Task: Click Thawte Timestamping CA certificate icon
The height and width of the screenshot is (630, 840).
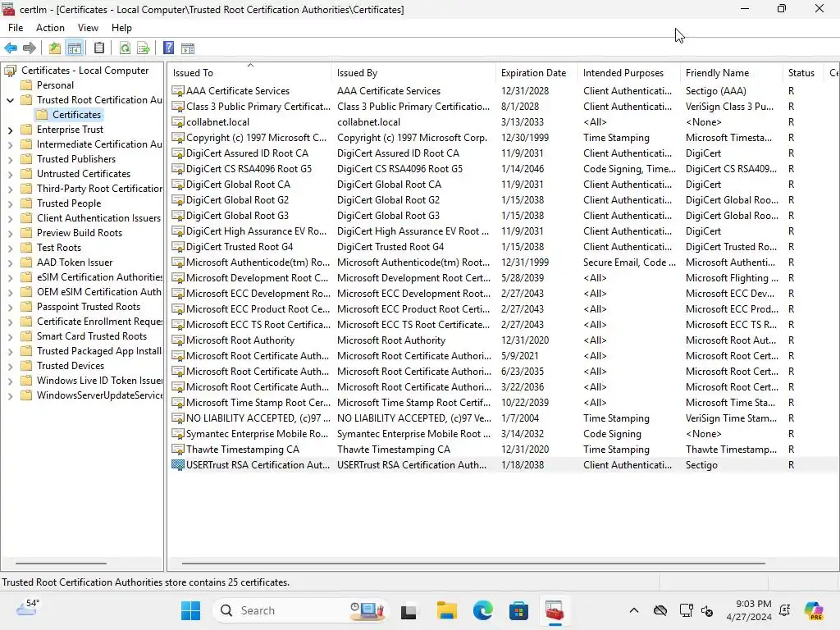Action: click(x=178, y=450)
